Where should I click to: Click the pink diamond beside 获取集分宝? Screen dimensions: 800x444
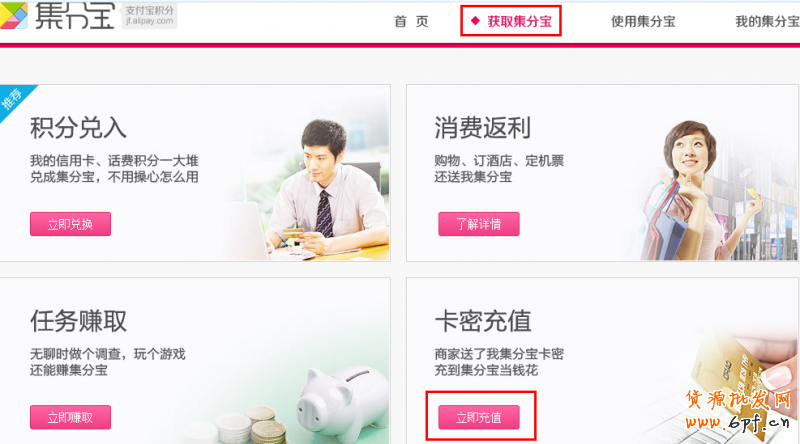(x=476, y=21)
